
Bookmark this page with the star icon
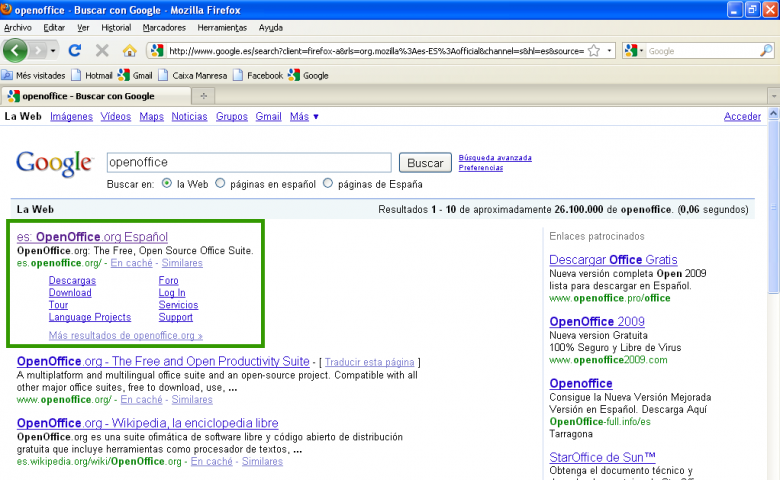click(593, 50)
